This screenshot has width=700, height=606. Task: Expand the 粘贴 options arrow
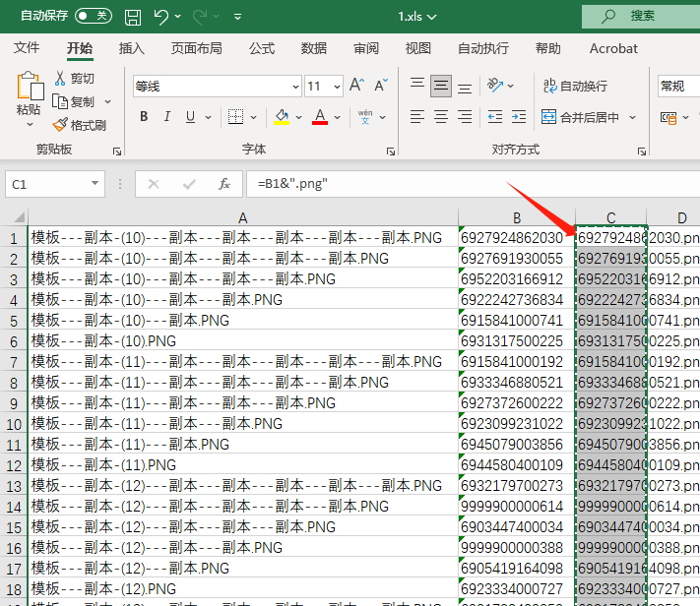30,125
